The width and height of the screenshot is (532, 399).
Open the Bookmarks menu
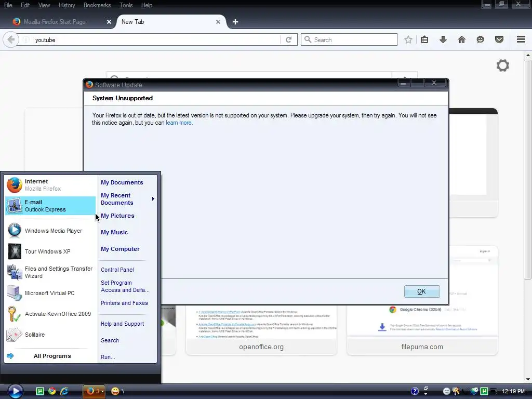(97, 5)
